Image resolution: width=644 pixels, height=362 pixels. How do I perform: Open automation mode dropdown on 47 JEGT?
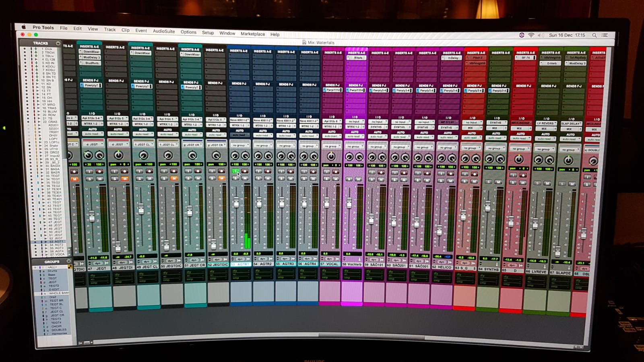(92, 134)
